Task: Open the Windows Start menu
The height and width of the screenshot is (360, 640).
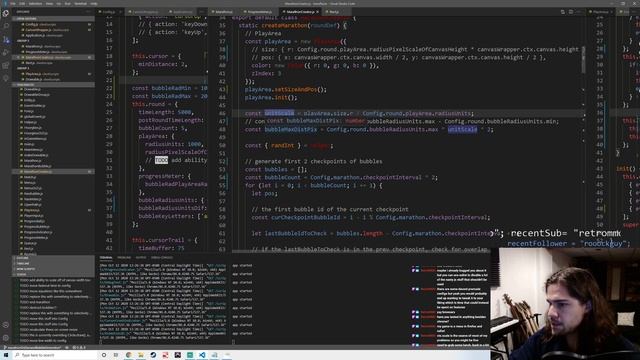Action: pos(6,355)
